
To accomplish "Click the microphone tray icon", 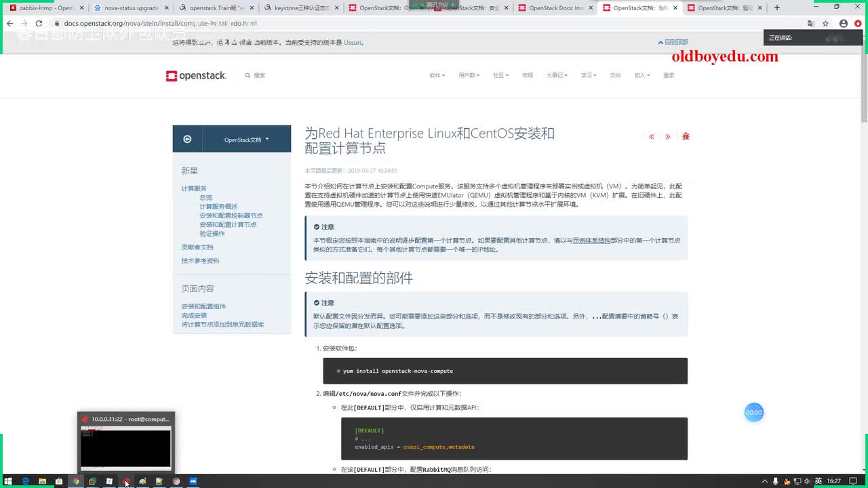I will coord(776,481).
